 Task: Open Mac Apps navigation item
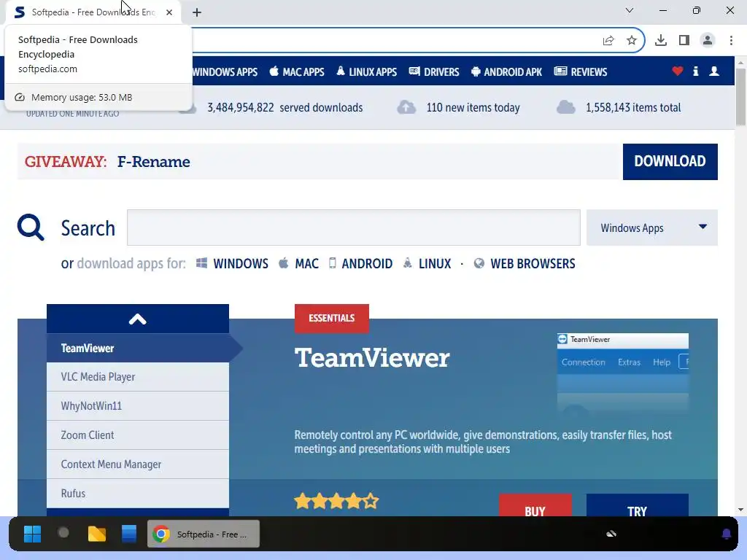pos(297,72)
